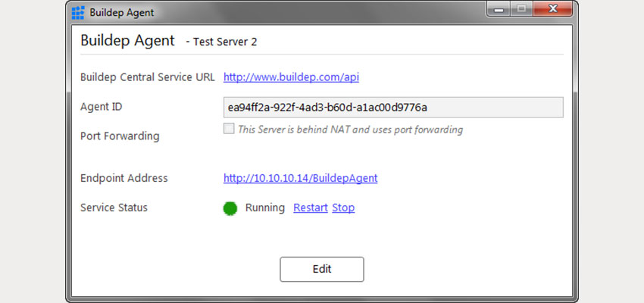Click the NAT port forwarding description text
The width and height of the screenshot is (644, 303).
point(350,130)
